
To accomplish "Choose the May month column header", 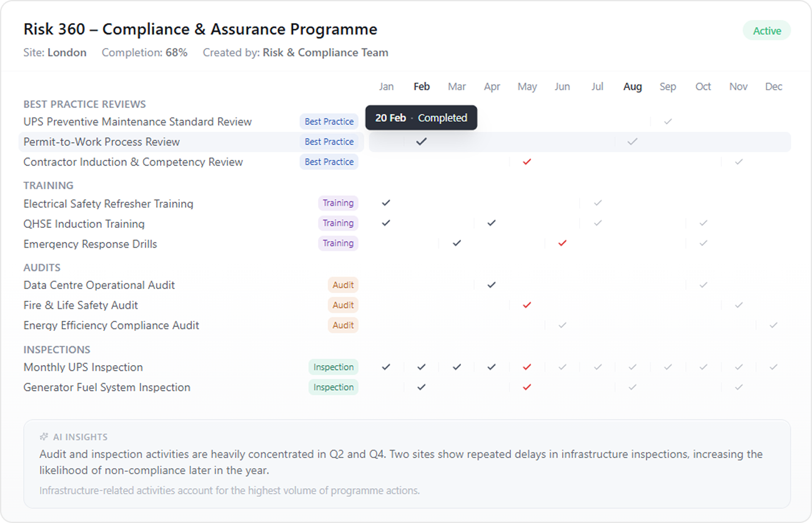I will [527, 87].
